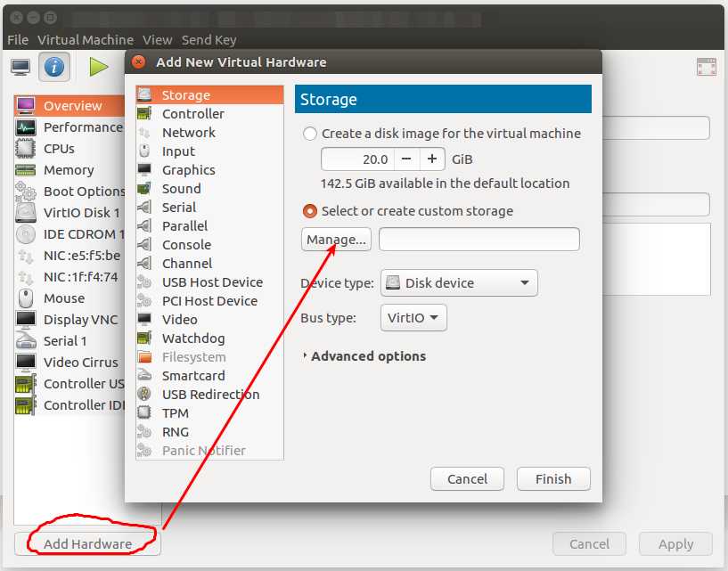Power on the virtual machine play icon
The height and width of the screenshot is (571, 728).
98,67
